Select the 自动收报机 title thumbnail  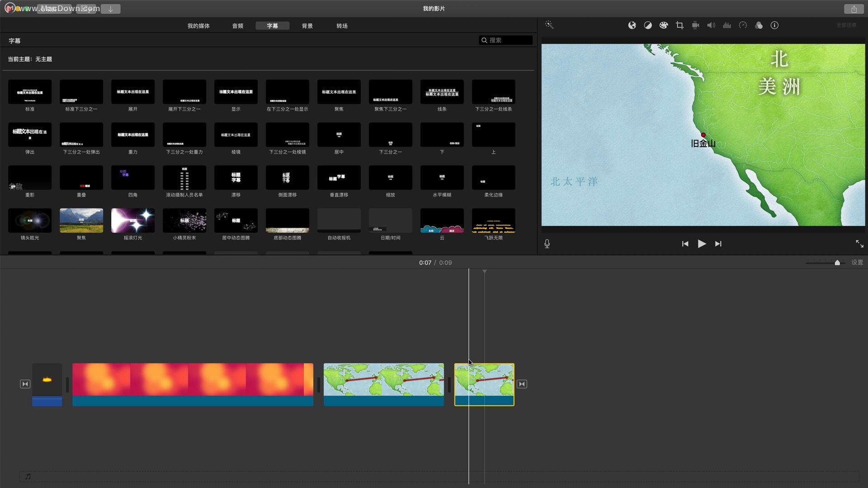point(339,221)
